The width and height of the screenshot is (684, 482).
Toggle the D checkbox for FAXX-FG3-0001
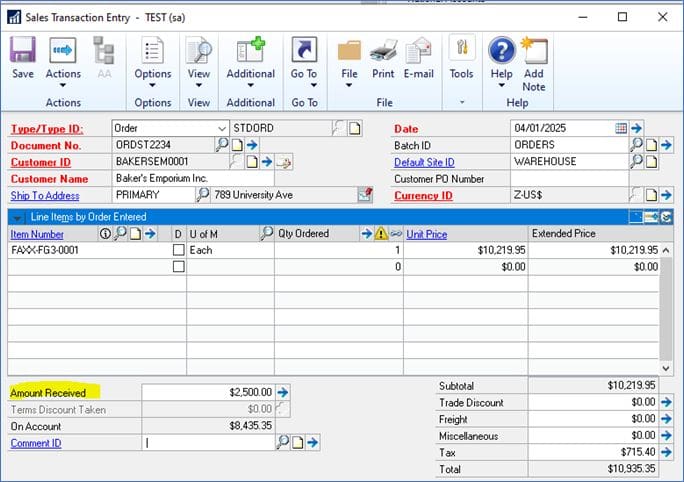click(x=178, y=250)
